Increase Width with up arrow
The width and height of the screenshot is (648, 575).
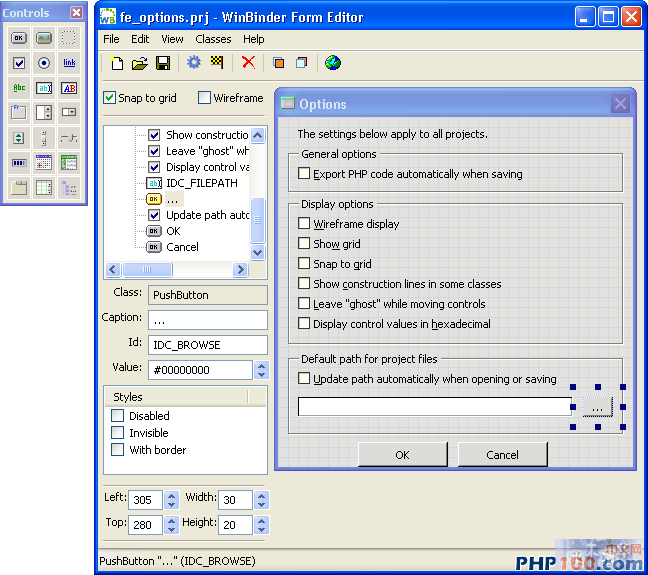coord(261,495)
